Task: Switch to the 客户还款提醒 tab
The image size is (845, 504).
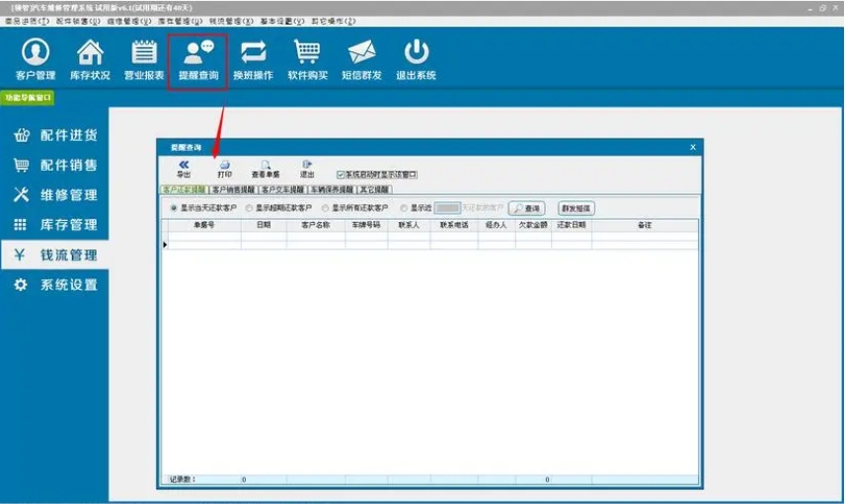Action: click(x=185, y=189)
